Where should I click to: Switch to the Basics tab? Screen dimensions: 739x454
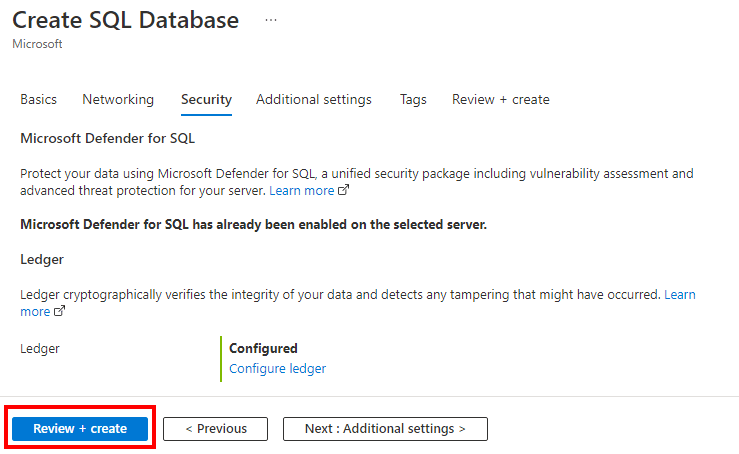click(x=39, y=99)
